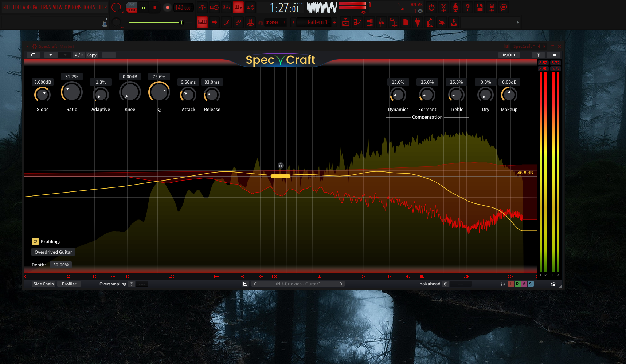Open the HELP menu

tap(102, 7)
